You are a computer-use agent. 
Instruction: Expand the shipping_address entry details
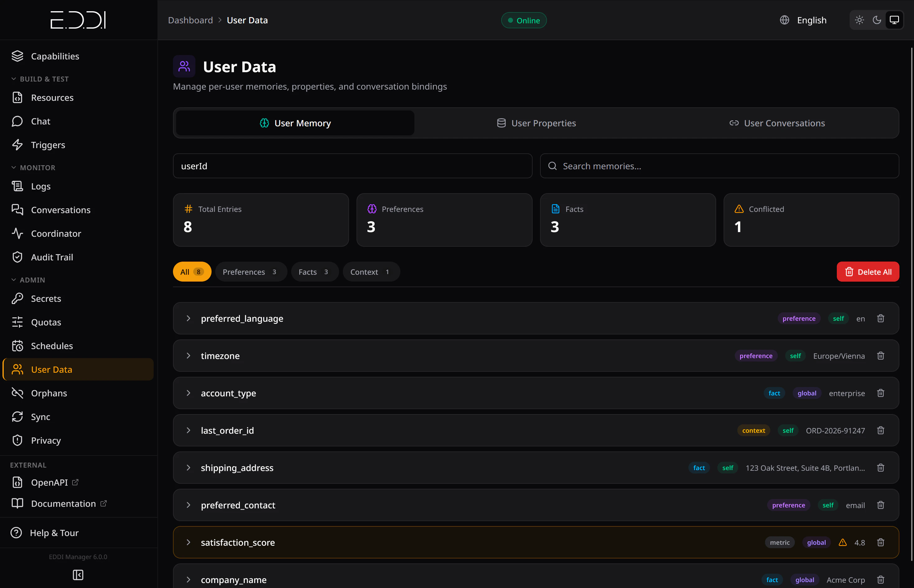pyautogui.click(x=188, y=468)
